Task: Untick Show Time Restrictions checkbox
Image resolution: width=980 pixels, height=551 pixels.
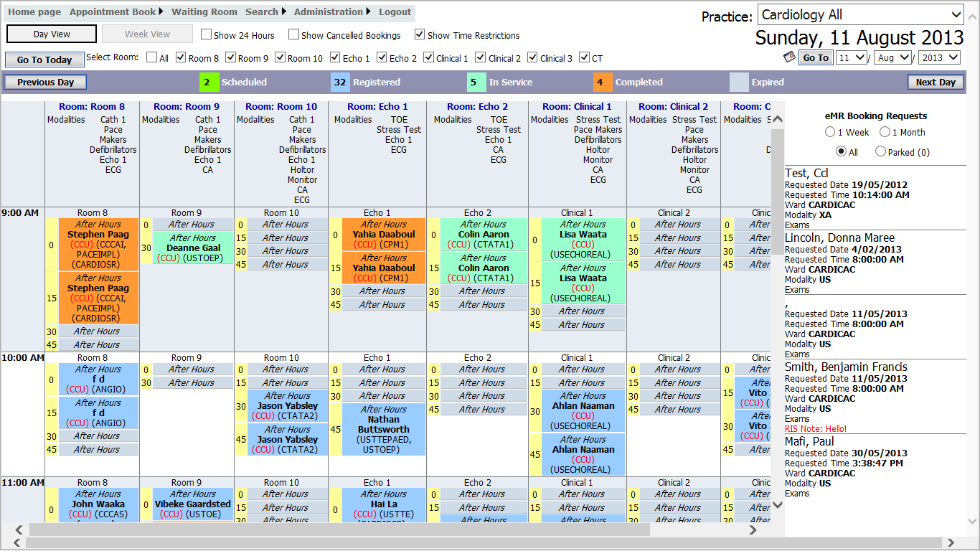Action: [x=420, y=34]
